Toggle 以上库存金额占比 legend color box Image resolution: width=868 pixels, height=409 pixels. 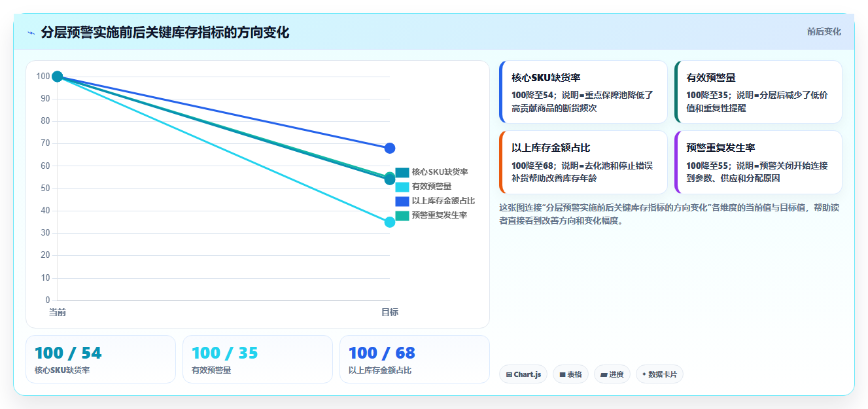click(402, 201)
